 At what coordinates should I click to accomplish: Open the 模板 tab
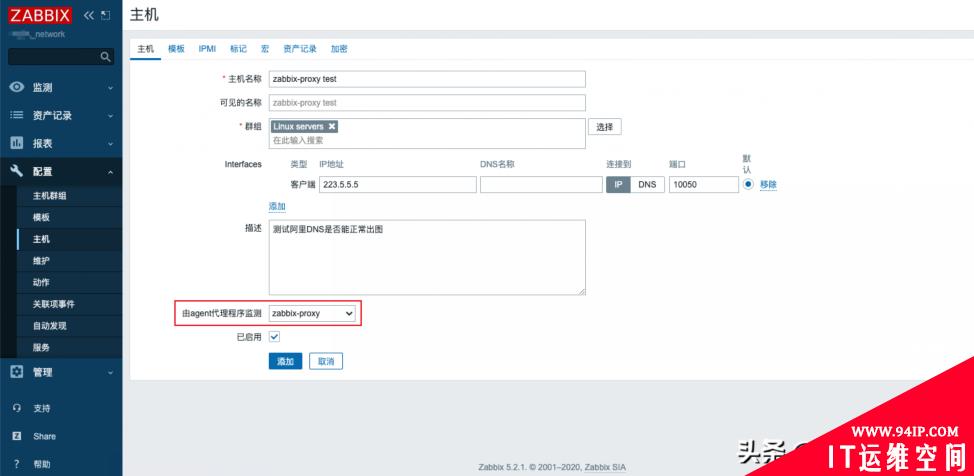click(176, 48)
